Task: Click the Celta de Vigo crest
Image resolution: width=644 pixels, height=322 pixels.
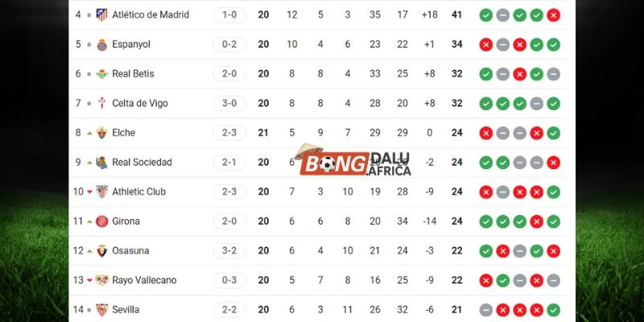Action: click(101, 103)
